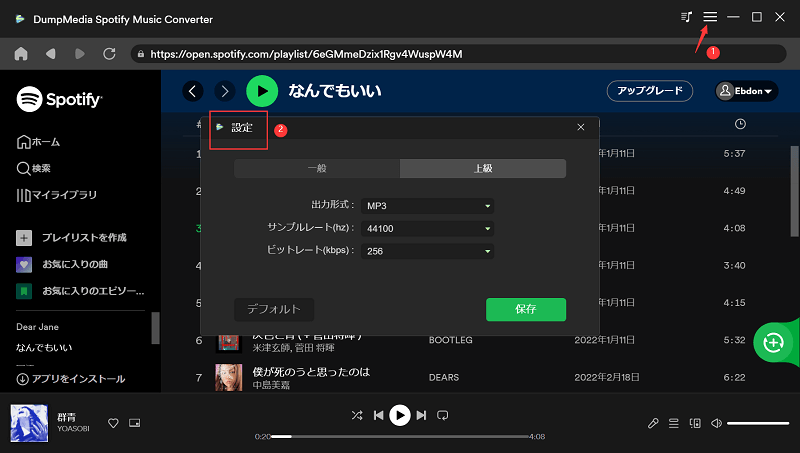Click the 僕が死のうと思ったのは album thumbnail
This screenshot has height=453, width=800.
(229, 378)
